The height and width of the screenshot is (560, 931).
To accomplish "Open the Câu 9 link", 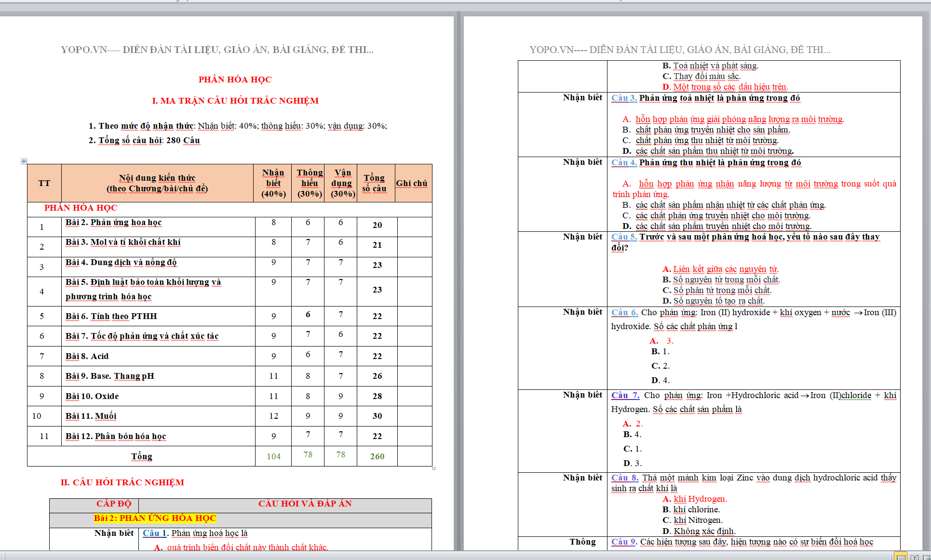I will point(624,542).
